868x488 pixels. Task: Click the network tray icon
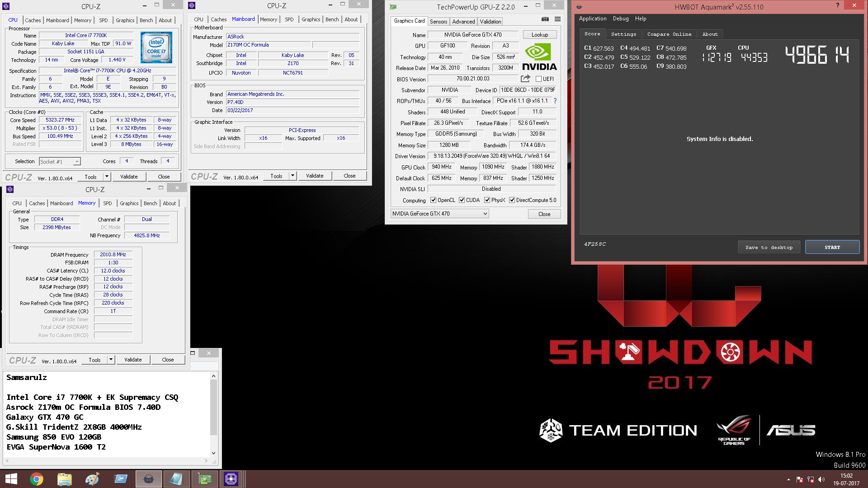(x=811, y=479)
